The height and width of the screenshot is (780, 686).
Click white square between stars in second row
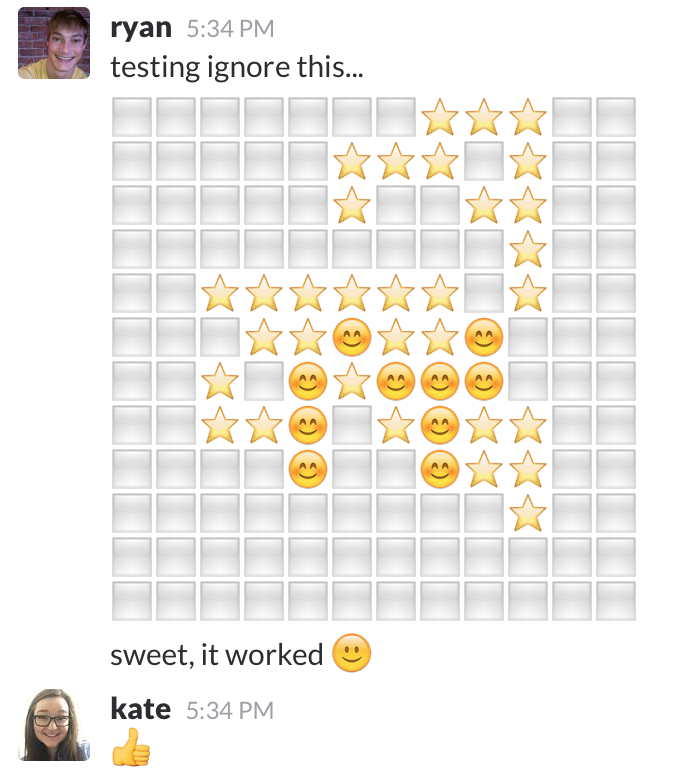coord(484,161)
